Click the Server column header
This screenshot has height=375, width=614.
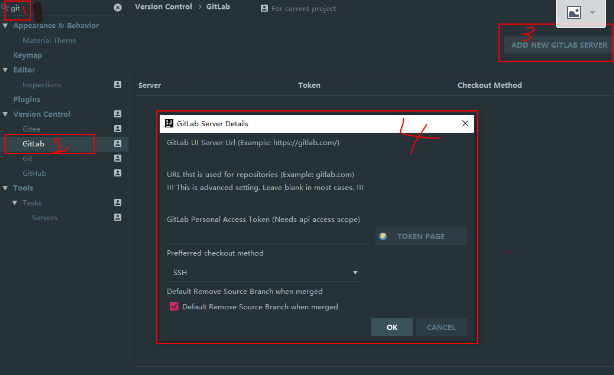pos(150,85)
